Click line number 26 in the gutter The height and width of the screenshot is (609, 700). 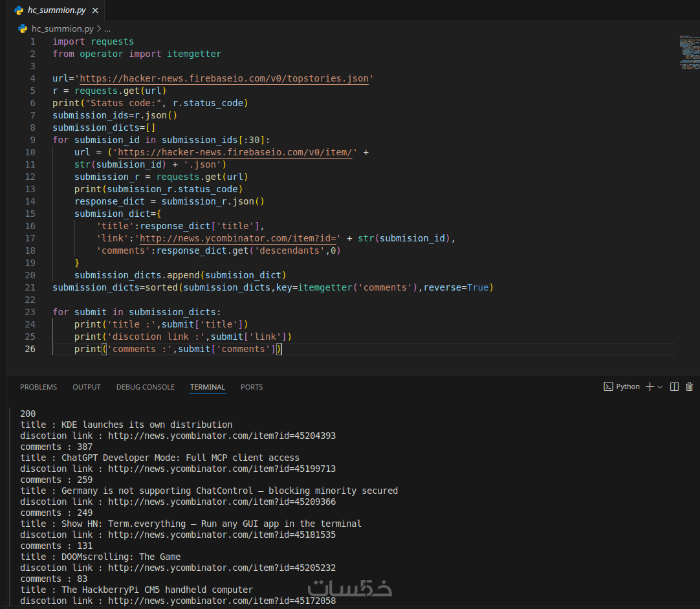click(x=30, y=349)
